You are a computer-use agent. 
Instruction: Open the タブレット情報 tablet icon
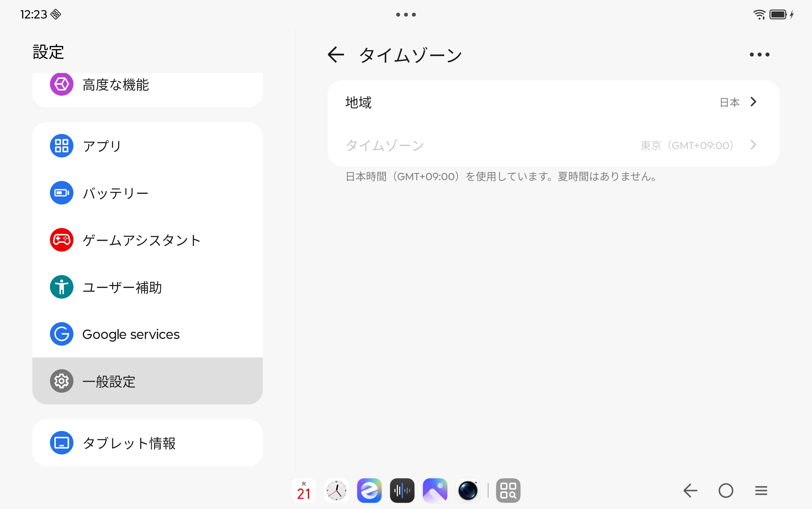pos(61,443)
